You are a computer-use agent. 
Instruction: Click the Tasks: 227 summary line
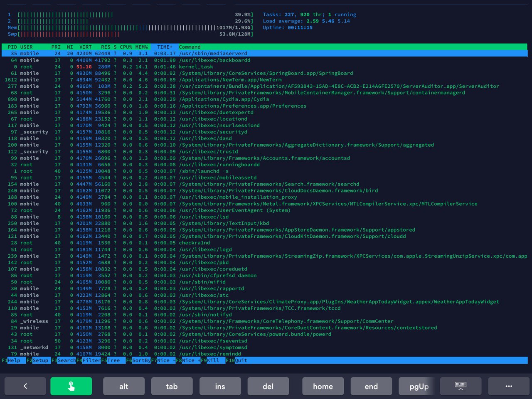click(x=309, y=15)
